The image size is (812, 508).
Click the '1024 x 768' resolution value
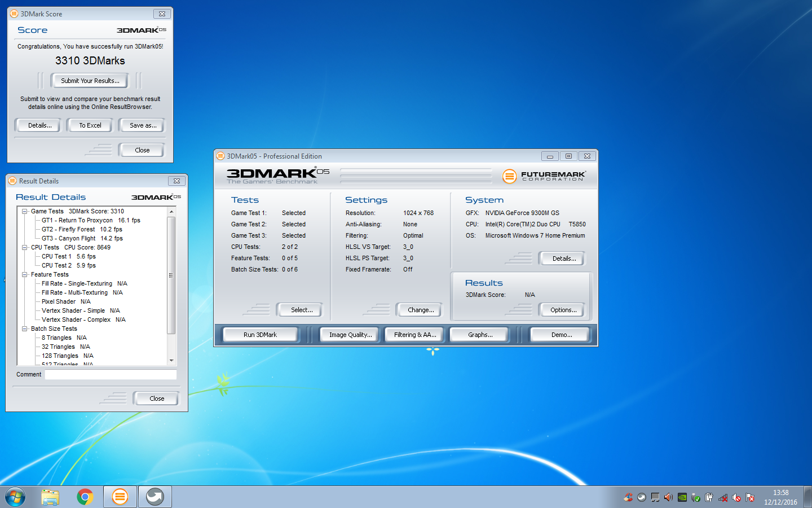(x=418, y=213)
